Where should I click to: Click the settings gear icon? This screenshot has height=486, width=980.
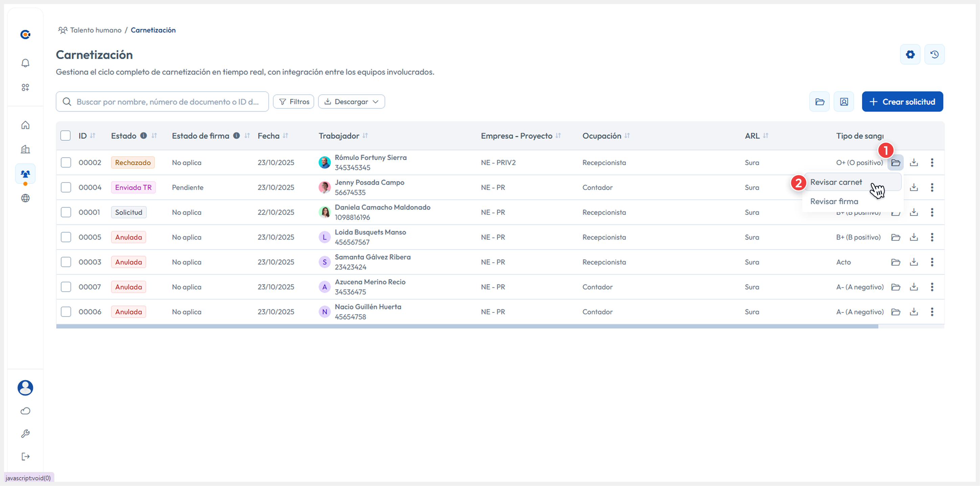pos(910,54)
